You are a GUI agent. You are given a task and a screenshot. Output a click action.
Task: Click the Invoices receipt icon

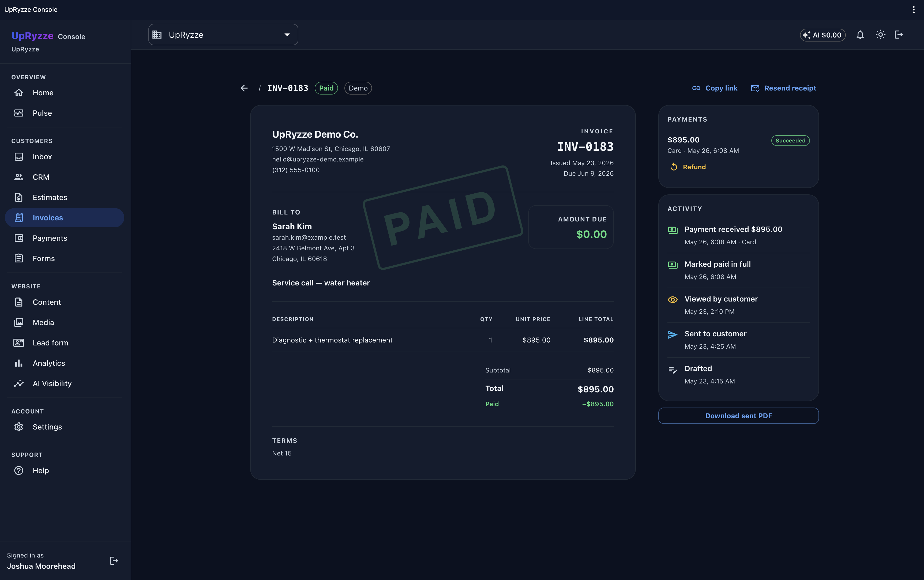pyautogui.click(x=19, y=217)
